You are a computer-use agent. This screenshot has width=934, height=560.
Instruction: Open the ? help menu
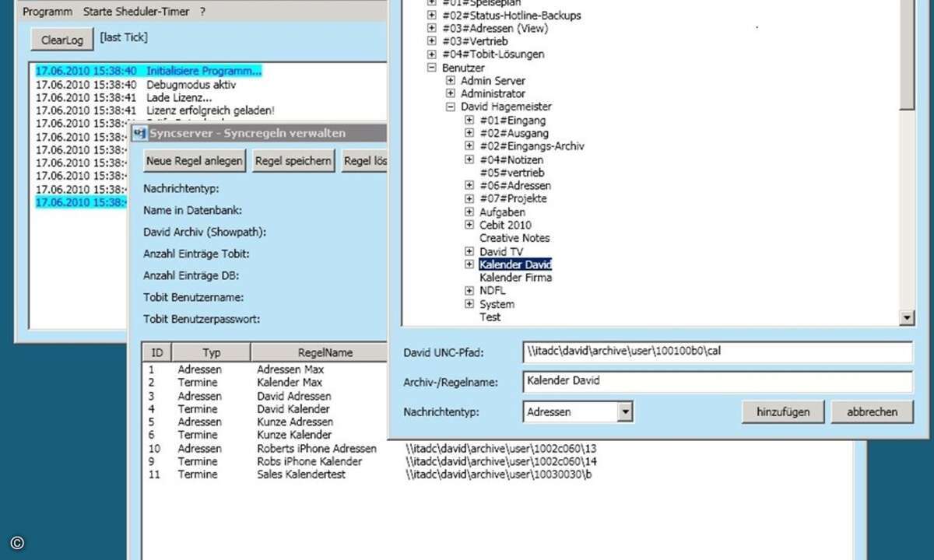pyautogui.click(x=203, y=12)
